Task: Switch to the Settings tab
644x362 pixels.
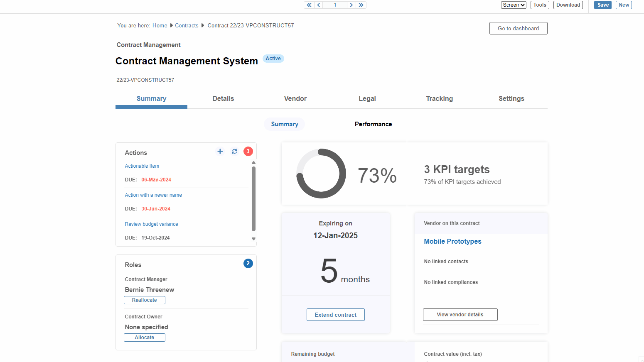Action: point(511,98)
